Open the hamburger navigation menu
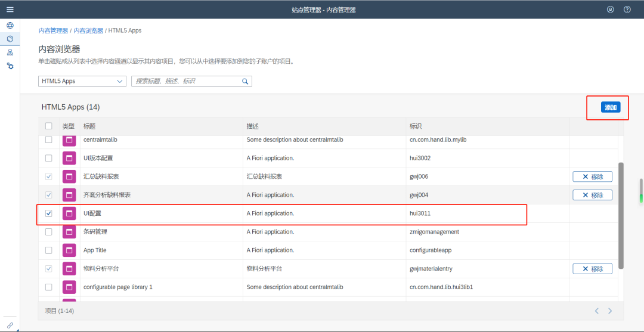 [x=10, y=10]
